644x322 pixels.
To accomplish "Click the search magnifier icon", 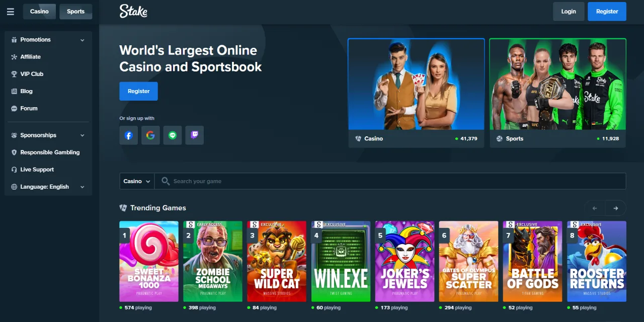I will tap(165, 181).
